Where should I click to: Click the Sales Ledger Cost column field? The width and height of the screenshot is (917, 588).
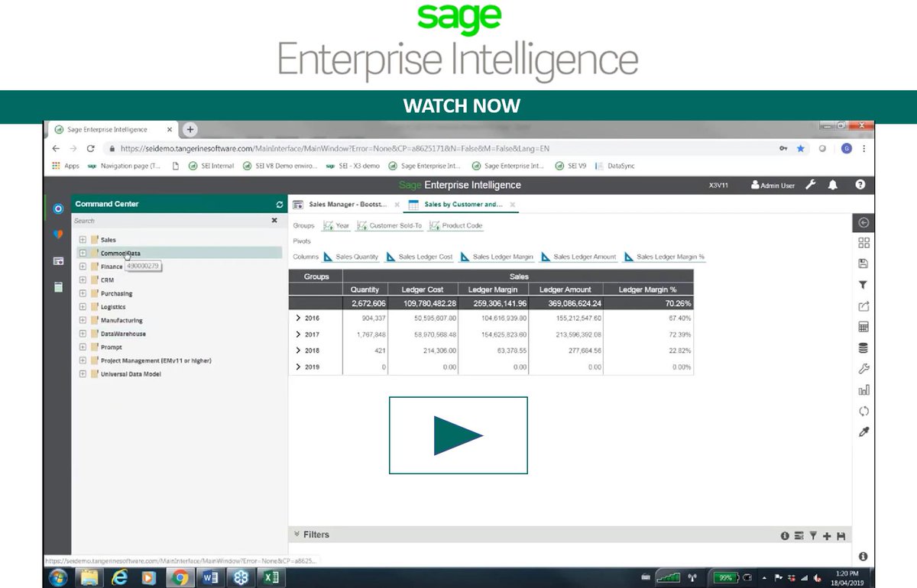coord(420,257)
